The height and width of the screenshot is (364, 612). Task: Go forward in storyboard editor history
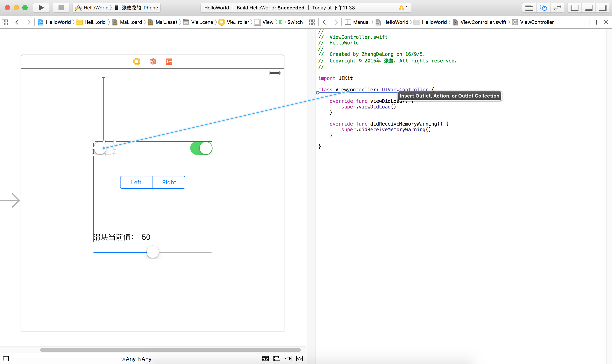click(29, 22)
